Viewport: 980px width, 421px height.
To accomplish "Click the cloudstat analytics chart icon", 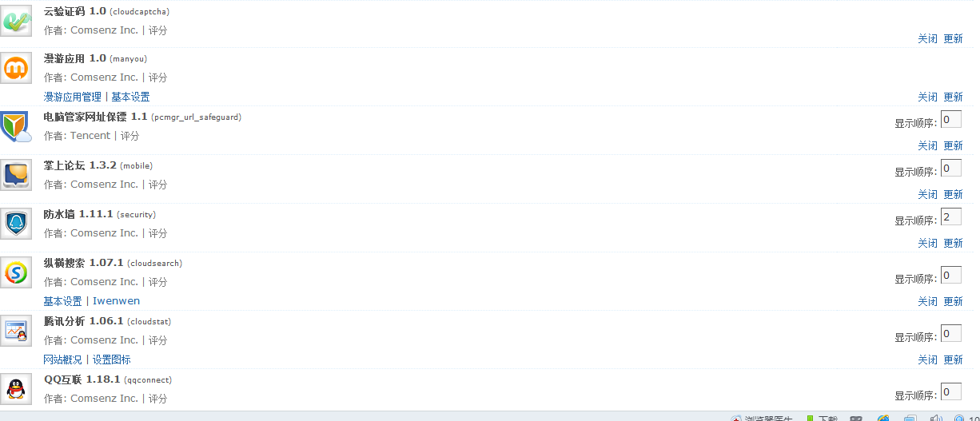I will [x=16, y=330].
